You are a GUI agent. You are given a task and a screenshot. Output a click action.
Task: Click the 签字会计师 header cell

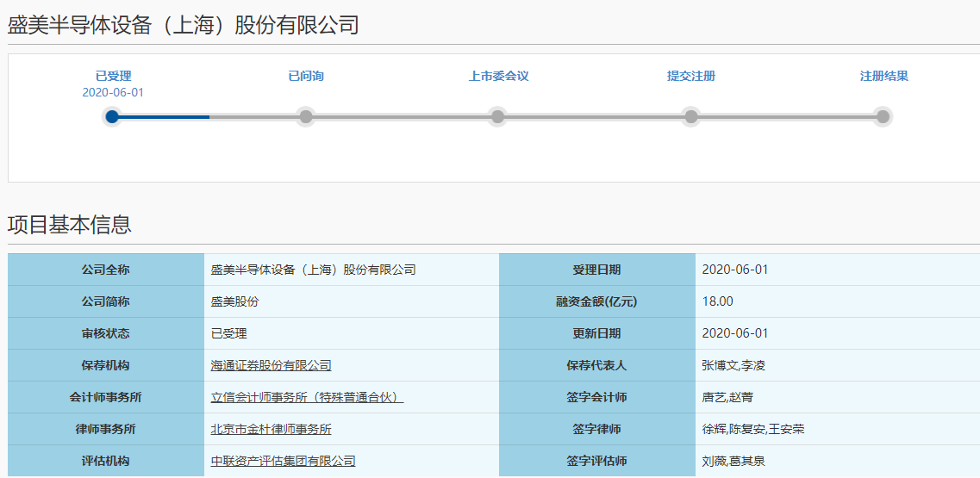(x=596, y=397)
